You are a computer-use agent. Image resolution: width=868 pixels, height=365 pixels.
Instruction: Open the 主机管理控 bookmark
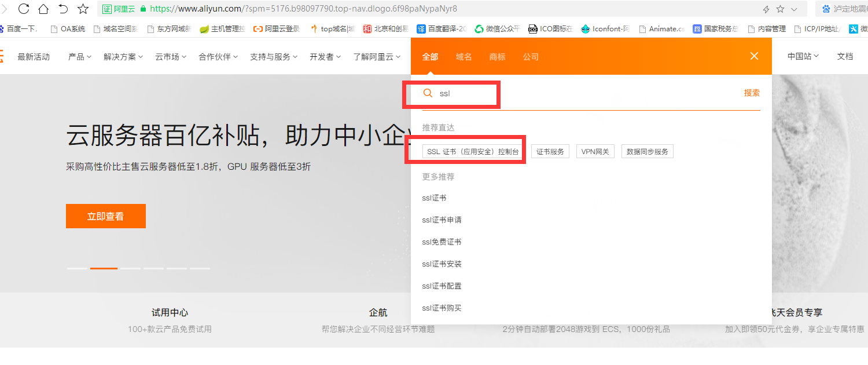point(225,28)
